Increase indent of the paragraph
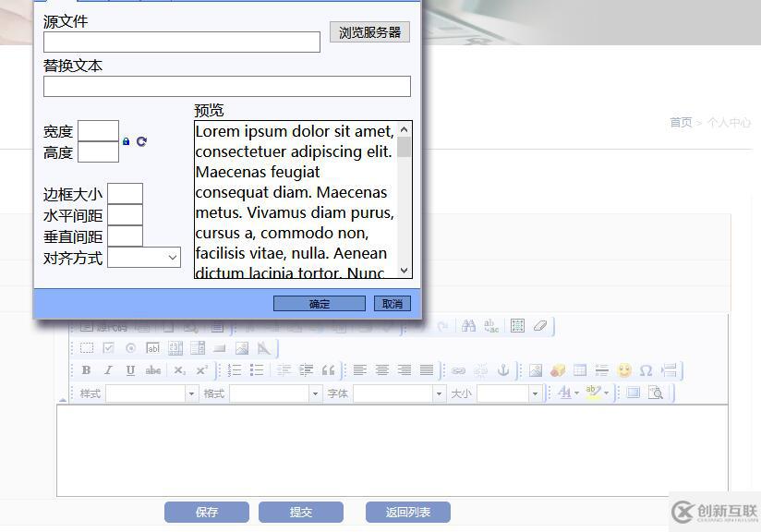 (x=306, y=370)
